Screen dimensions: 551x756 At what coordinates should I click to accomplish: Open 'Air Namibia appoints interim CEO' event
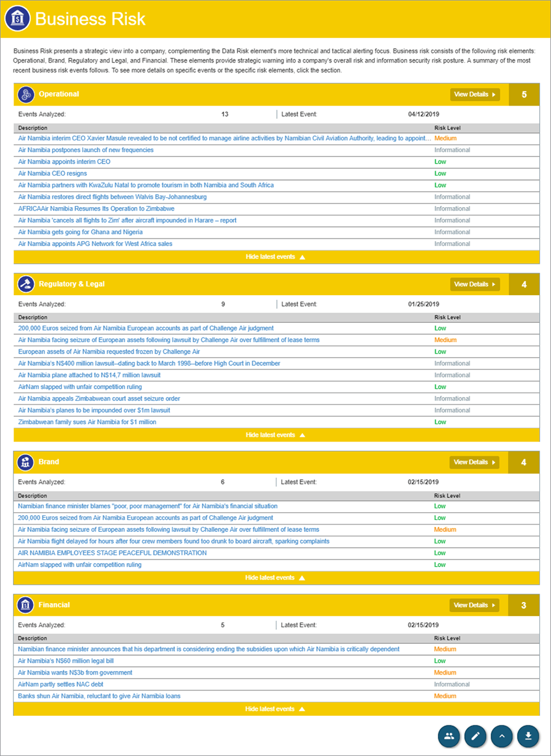click(x=64, y=162)
